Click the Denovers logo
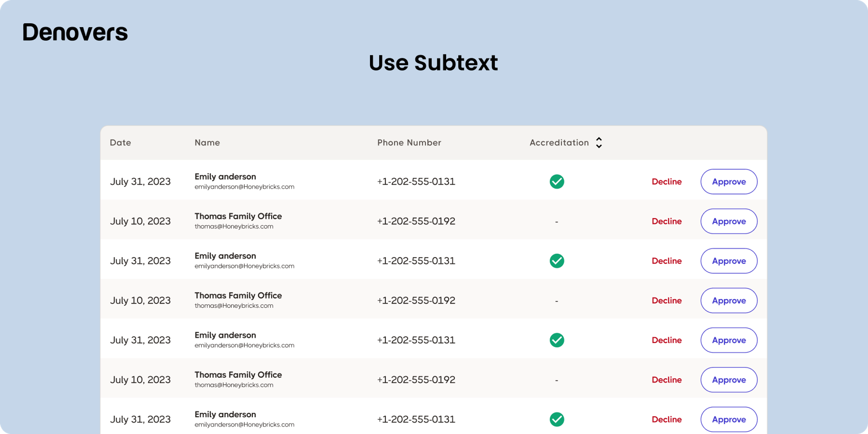The height and width of the screenshot is (434, 868). coord(75,32)
